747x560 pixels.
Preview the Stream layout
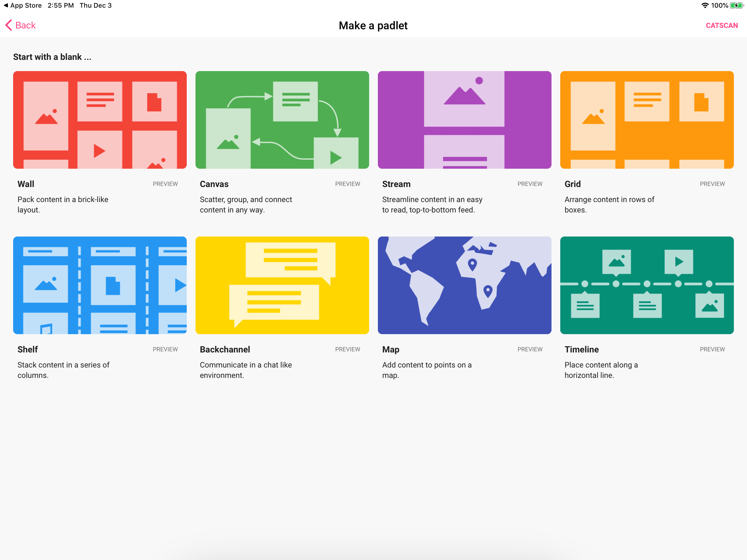[530, 184]
